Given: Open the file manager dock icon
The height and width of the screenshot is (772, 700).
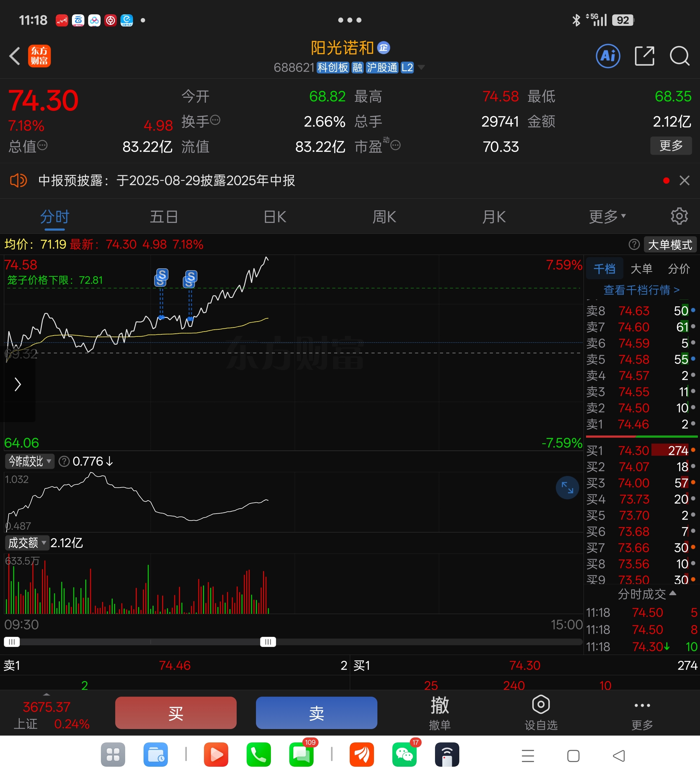Looking at the screenshot, I should coord(156,755).
